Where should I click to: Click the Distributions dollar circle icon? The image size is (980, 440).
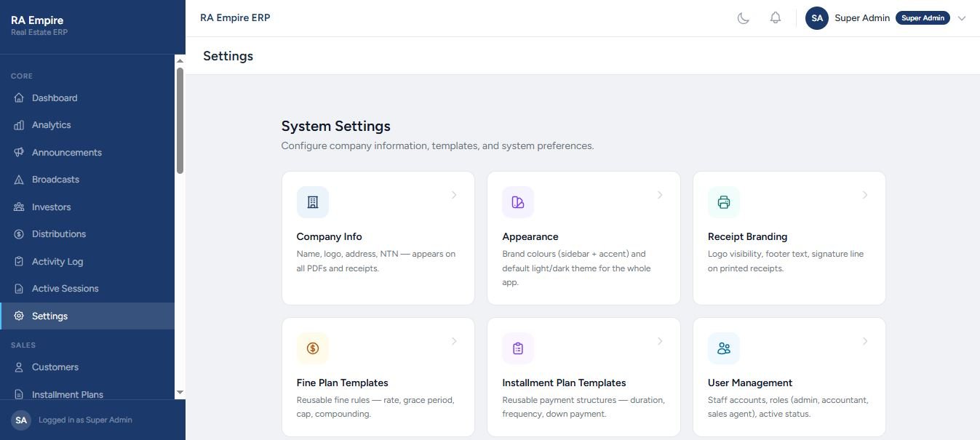pos(19,234)
